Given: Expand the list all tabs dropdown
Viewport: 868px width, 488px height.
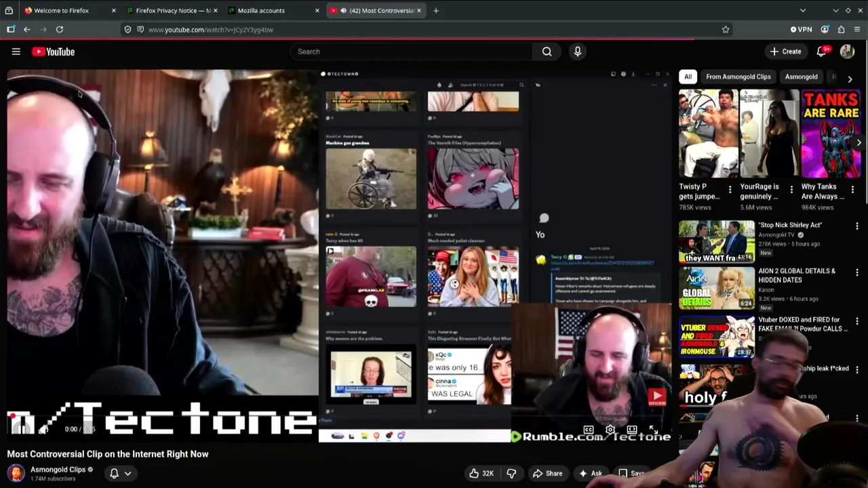Looking at the screenshot, I should point(803,10).
